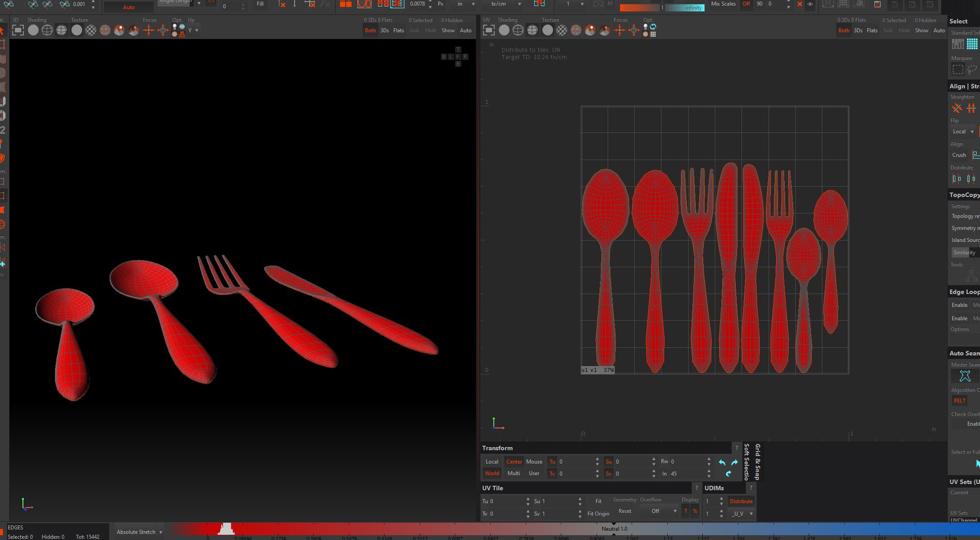Toggle Local transform mode

[492, 462]
